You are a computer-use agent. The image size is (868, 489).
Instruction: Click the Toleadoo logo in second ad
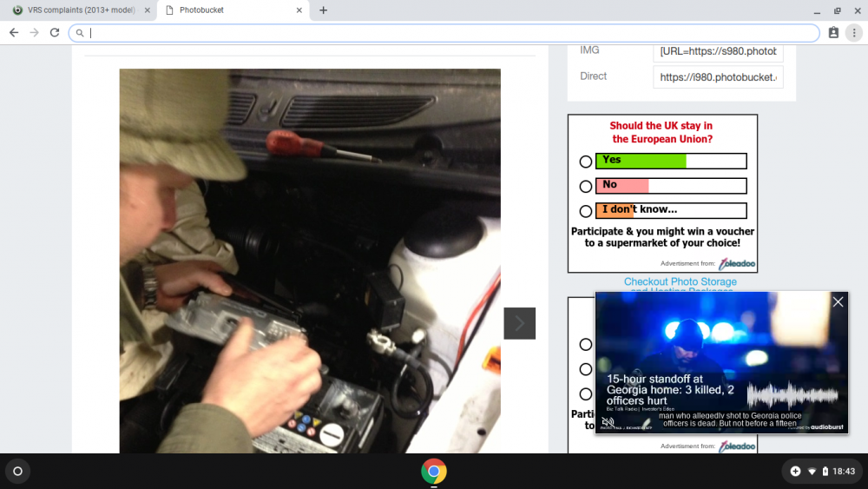point(737,446)
